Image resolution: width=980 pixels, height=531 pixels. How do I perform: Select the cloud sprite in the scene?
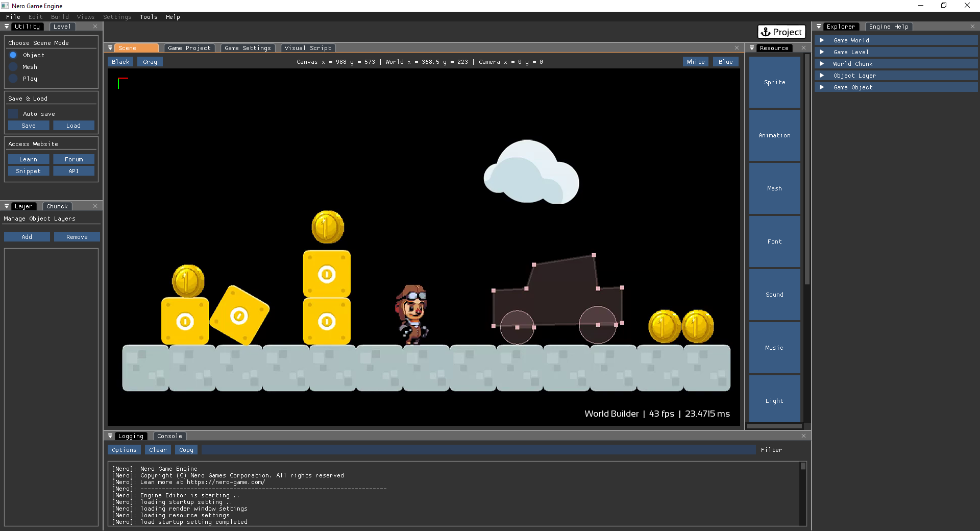click(x=531, y=173)
